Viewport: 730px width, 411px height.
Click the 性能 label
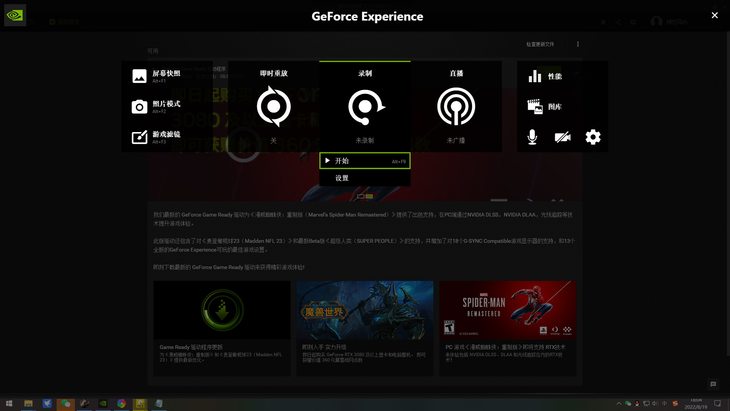click(x=555, y=76)
